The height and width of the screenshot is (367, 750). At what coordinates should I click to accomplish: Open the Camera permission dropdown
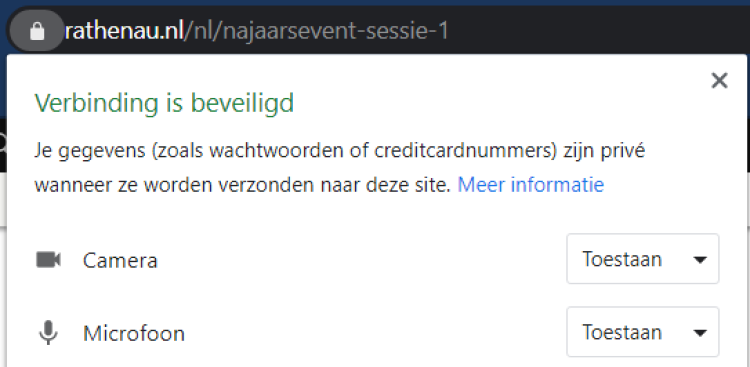pos(642,259)
